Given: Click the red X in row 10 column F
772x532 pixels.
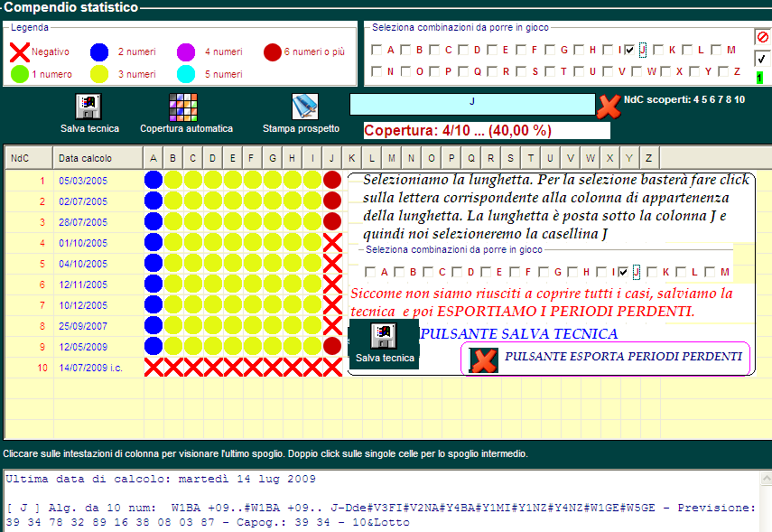Looking at the screenshot, I should 253,367.
